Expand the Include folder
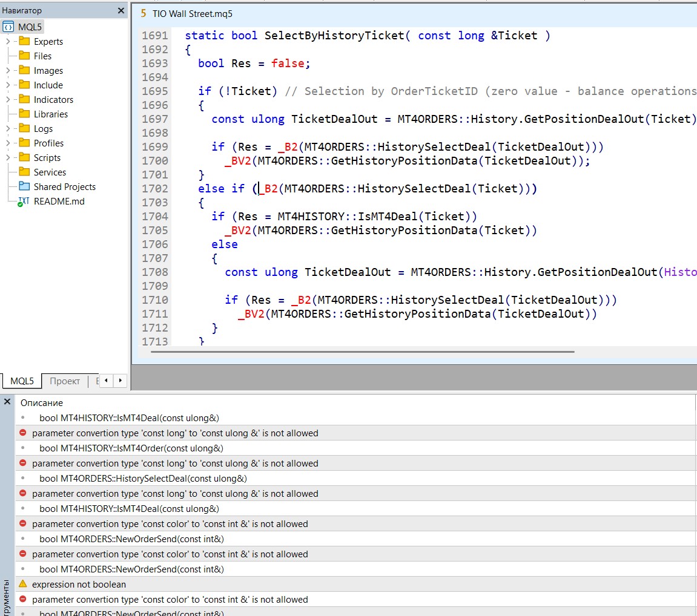 pyautogui.click(x=8, y=85)
